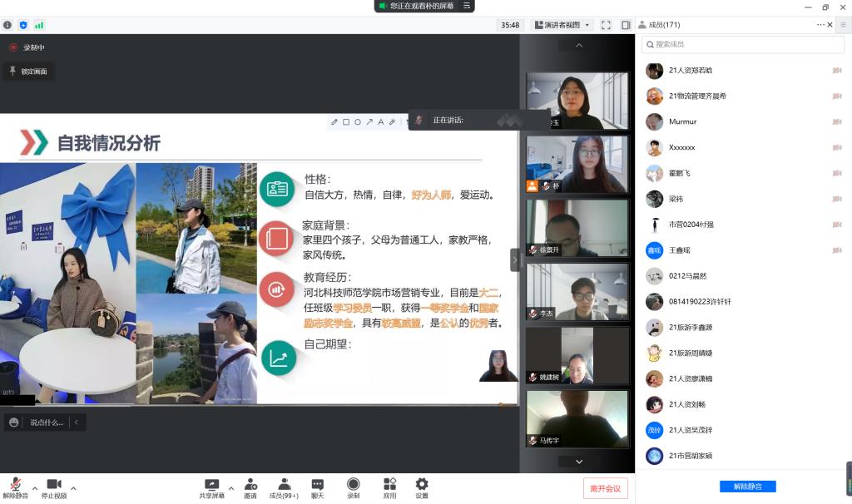The height and width of the screenshot is (504, 852).
Task: Open the members panel more options (···)
Action: click(820, 25)
